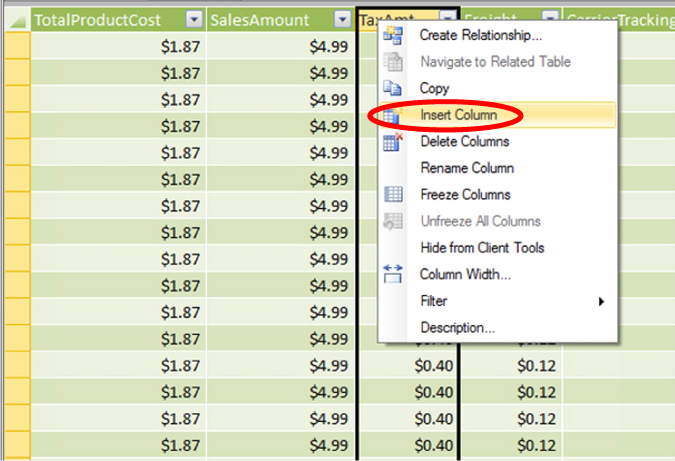
Task: Click the Create Relationship icon
Action: click(x=393, y=35)
